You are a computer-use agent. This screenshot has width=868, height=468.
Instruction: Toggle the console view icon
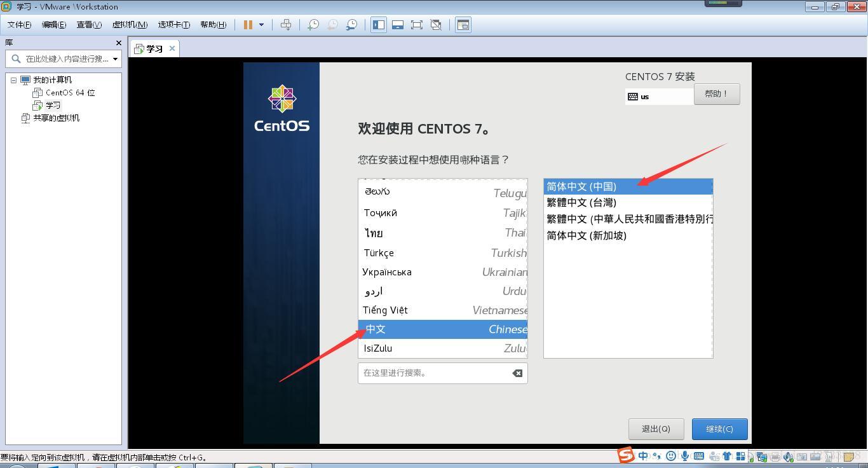(x=463, y=25)
